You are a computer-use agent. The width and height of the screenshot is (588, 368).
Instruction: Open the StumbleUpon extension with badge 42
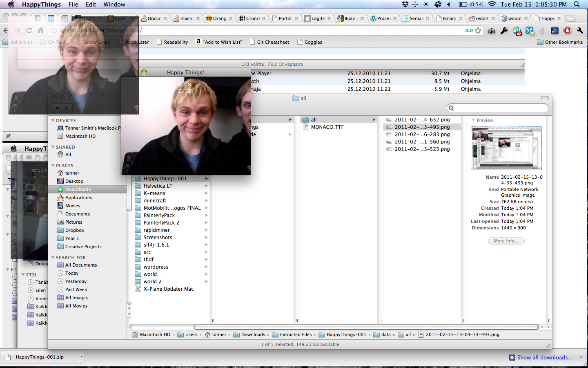(517, 31)
